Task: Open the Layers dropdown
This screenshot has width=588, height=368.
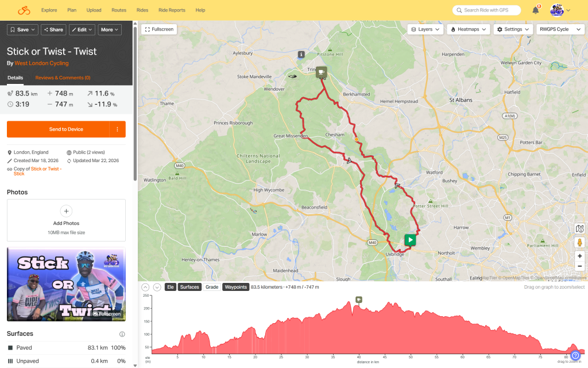Action: (x=426, y=29)
